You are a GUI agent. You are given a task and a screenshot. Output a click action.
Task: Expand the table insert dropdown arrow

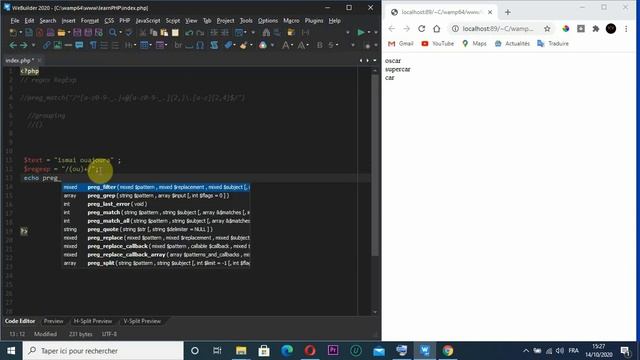point(151,45)
